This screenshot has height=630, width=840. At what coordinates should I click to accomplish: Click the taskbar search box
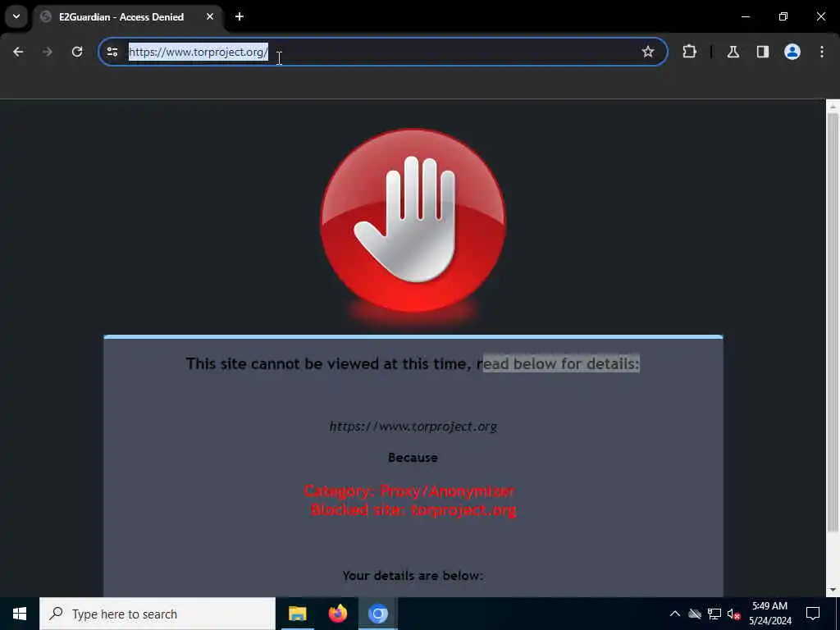[x=157, y=614]
